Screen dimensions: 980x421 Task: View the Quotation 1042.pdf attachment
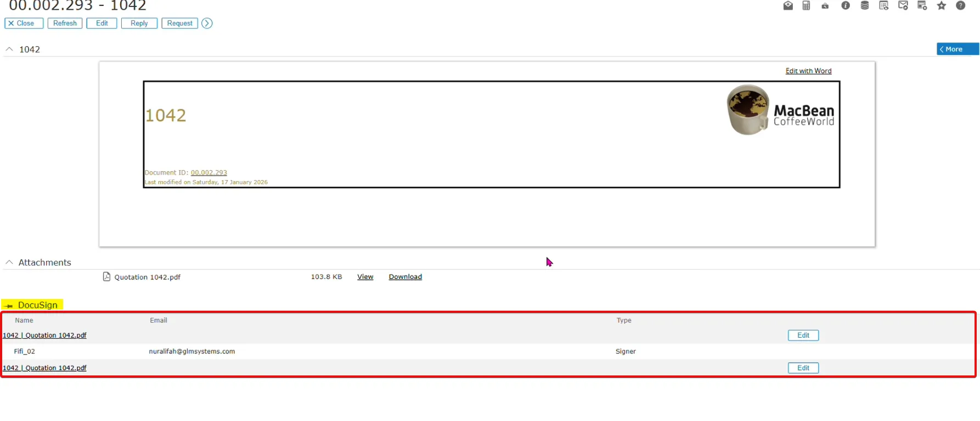[365, 277]
